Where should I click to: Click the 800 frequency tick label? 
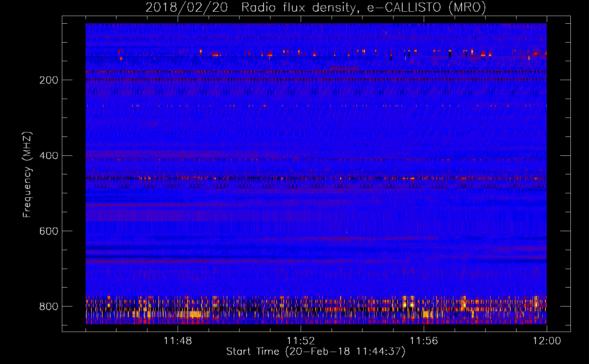[x=49, y=306]
